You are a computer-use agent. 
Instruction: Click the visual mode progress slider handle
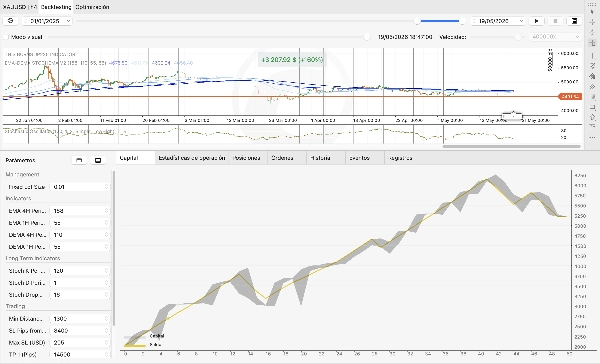[x=367, y=37]
